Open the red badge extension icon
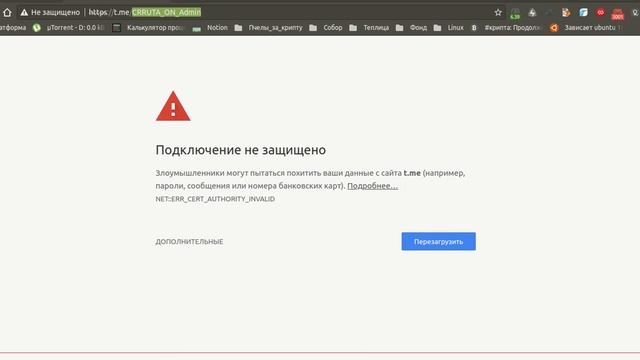 [x=618, y=13]
